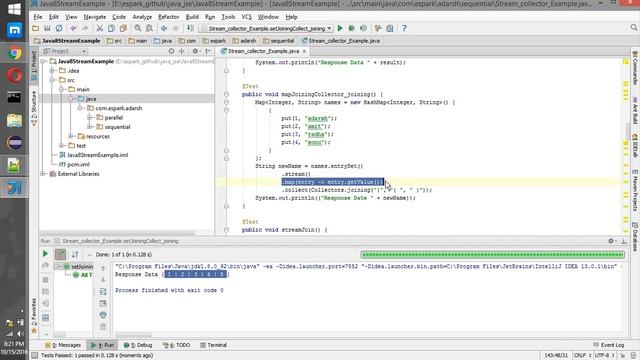
Task: Open the Refactor menu
Action: click(x=169, y=17)
